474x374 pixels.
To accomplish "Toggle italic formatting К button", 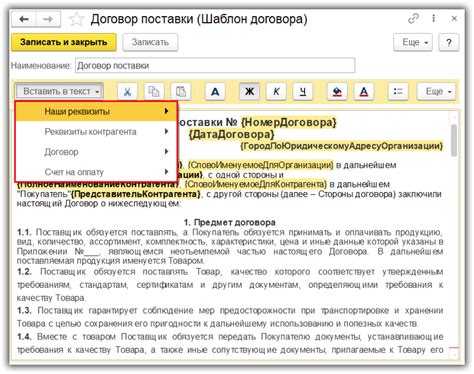I will tap(276, 91).
